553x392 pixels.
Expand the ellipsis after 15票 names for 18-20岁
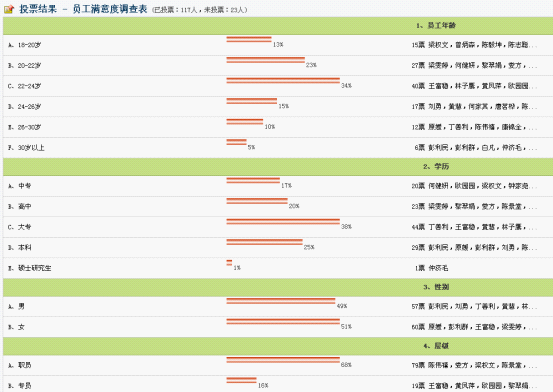(x=533, y=46)
